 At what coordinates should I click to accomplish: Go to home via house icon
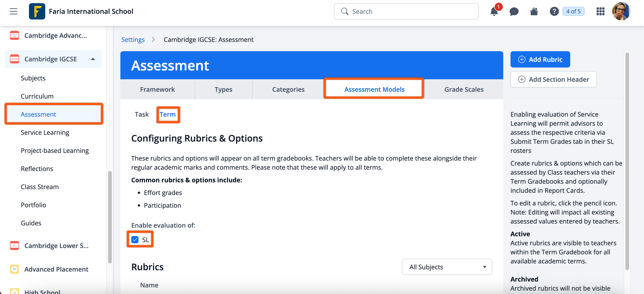click(x=534, y=12)
